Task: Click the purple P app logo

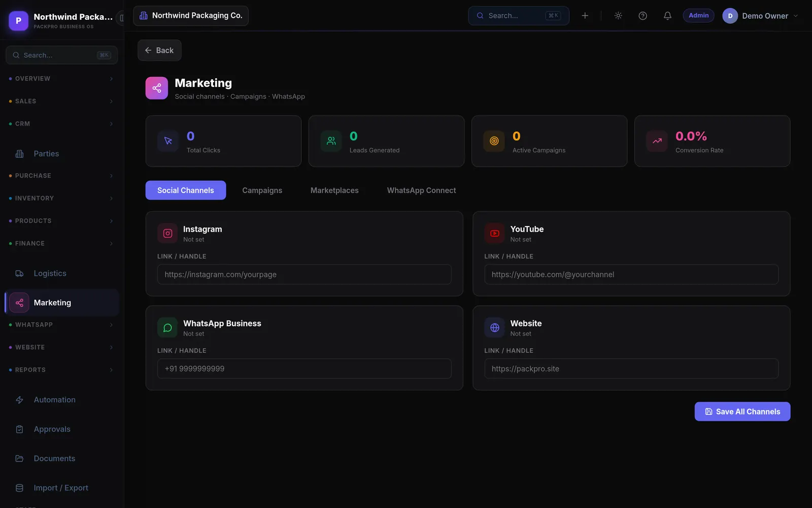Action: 18,20
